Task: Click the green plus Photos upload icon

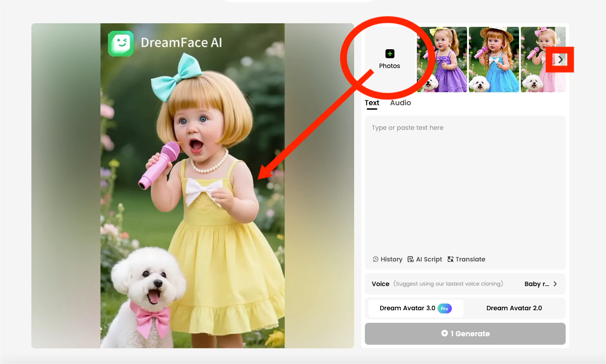Action: coord(390,54)
